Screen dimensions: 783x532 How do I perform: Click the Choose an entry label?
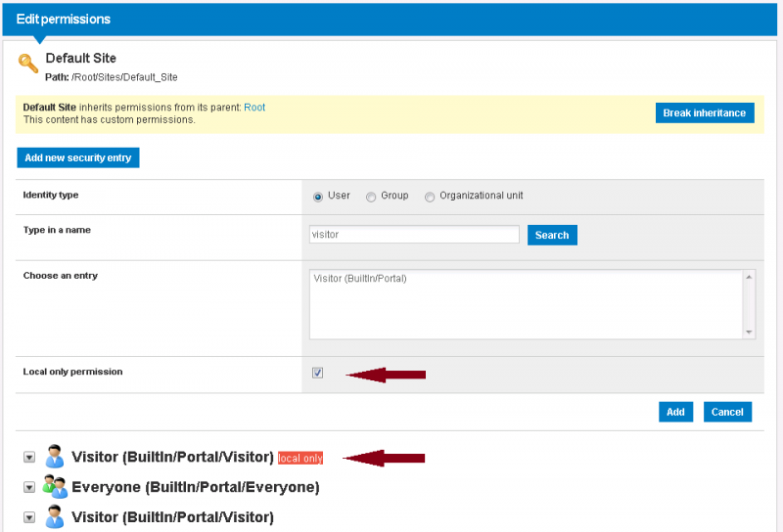61,276
